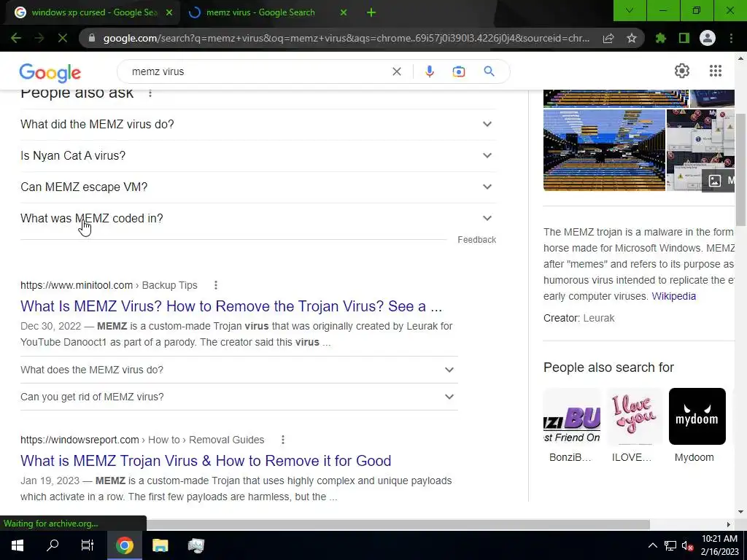The image size is (747, 560).
Task: Open the taskbar clock and date
Action: point(719,545)
